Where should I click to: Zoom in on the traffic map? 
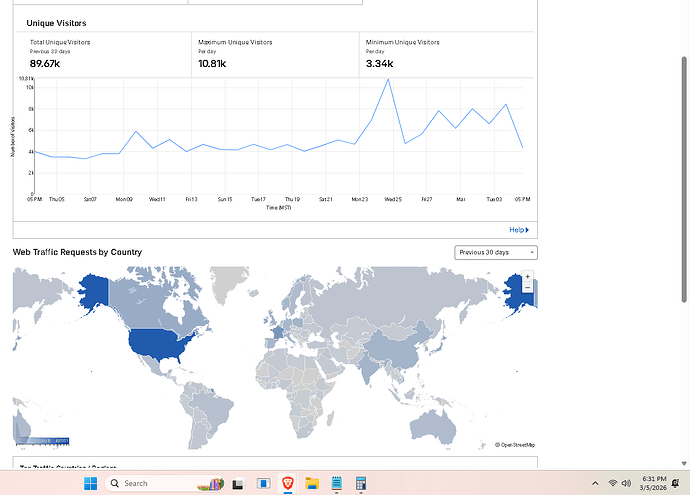528,275
